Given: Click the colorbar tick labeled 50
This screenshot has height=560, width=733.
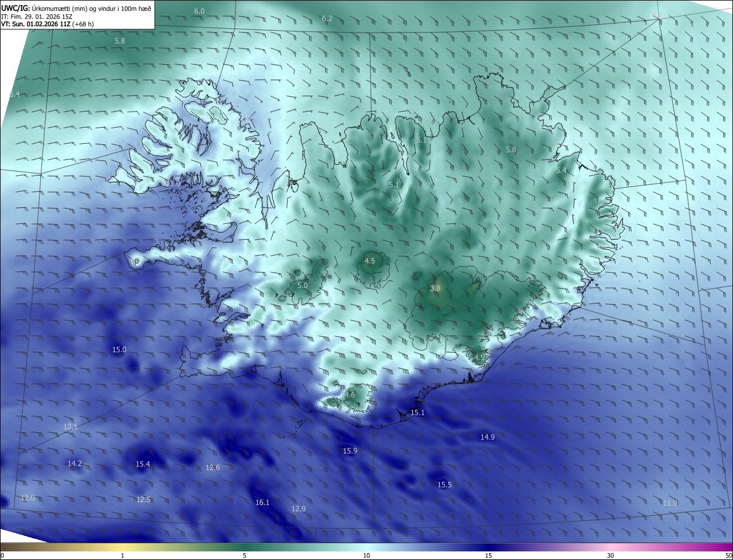Looking at the screenshot, I should coord(729,555).
